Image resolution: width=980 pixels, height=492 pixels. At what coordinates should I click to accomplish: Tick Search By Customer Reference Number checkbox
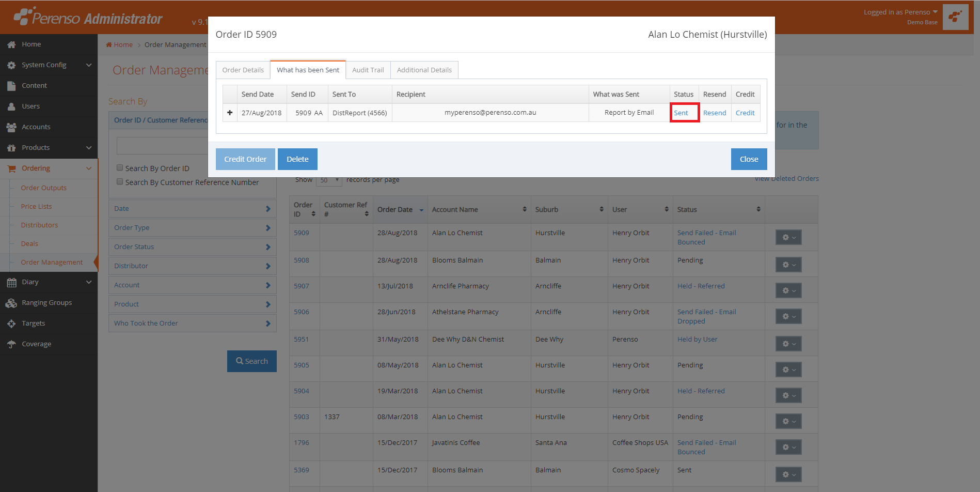coord(120,181)
